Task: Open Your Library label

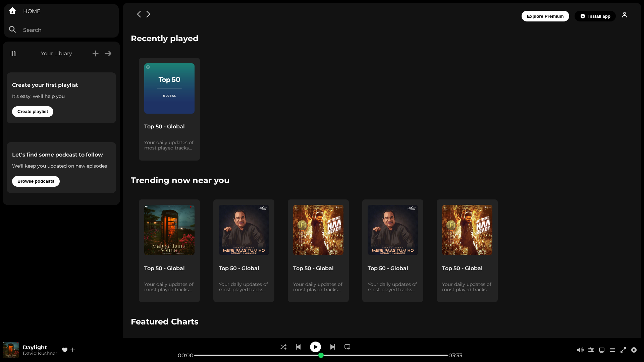Action: (x=56, y=54)
